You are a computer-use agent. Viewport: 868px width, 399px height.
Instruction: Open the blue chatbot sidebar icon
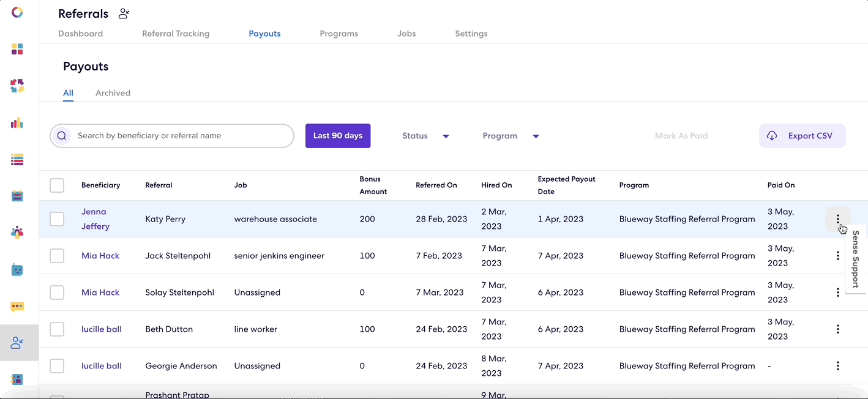(x=17, y=269)
